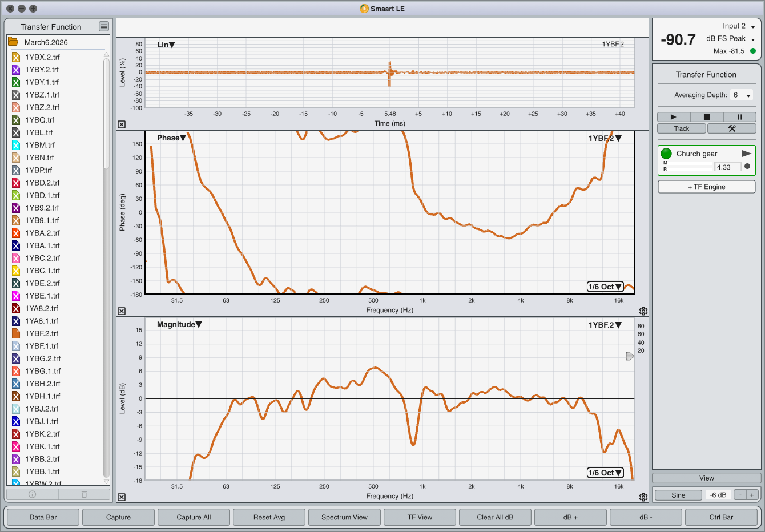Click the file list vertical scrollbar
The width and height of the screenshot is (765, 532).
coord(106,113)
